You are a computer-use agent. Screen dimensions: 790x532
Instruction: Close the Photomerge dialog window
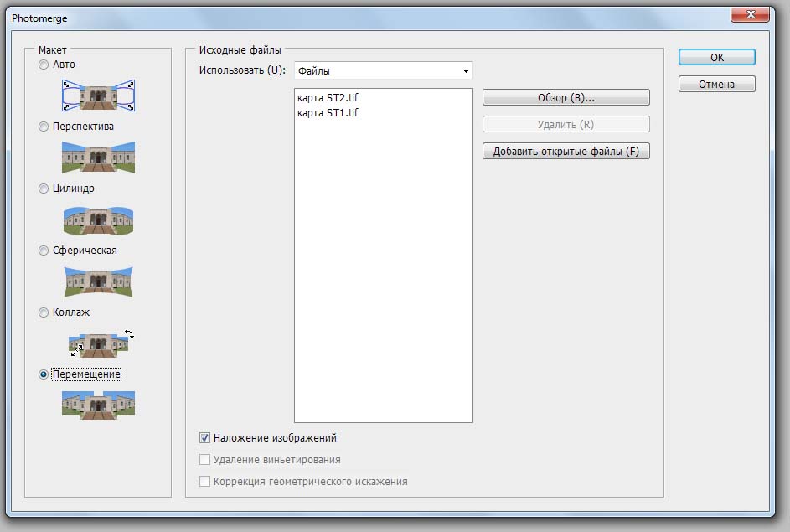pyautogui.click(x=750, y=14)
